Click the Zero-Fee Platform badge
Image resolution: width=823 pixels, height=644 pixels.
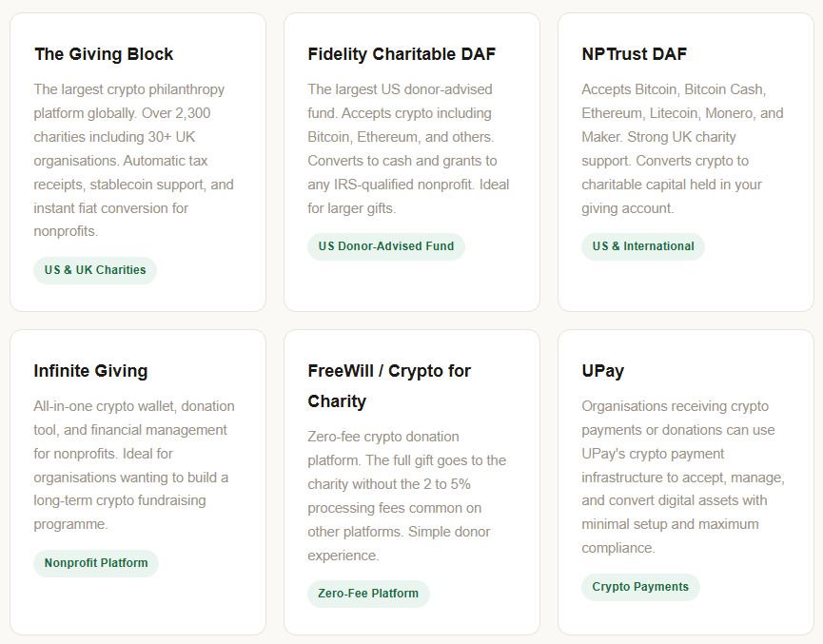(x=368, y=594)
